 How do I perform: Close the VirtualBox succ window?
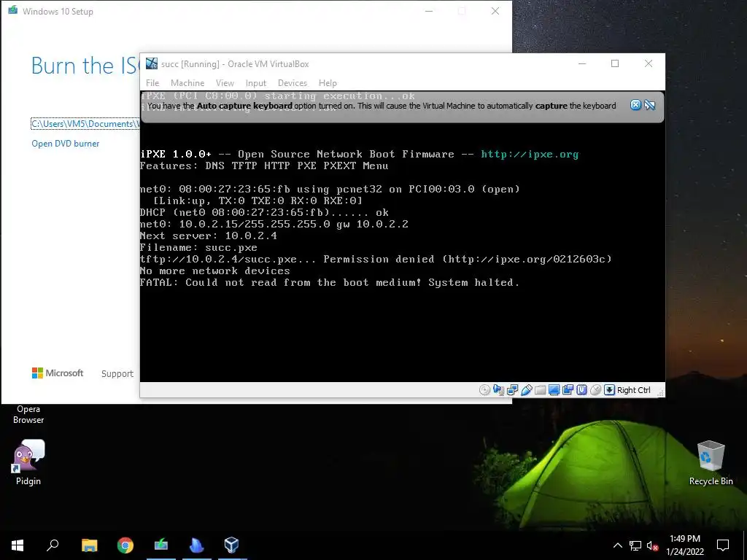pos(649,63)
